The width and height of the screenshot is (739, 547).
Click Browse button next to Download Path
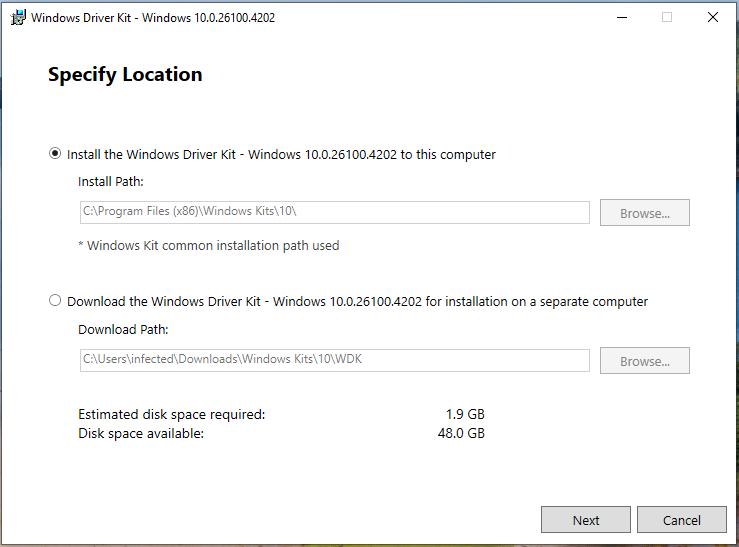click(644, 360)
